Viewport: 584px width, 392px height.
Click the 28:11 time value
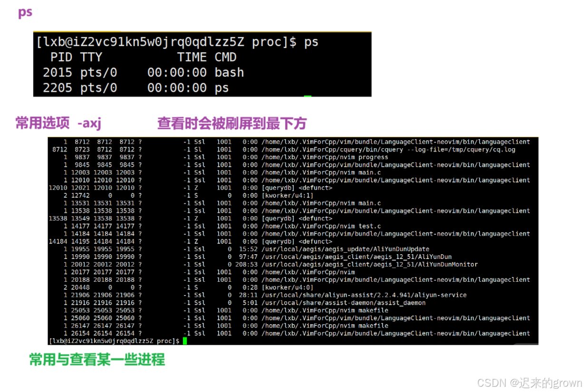tap(249, 295)
